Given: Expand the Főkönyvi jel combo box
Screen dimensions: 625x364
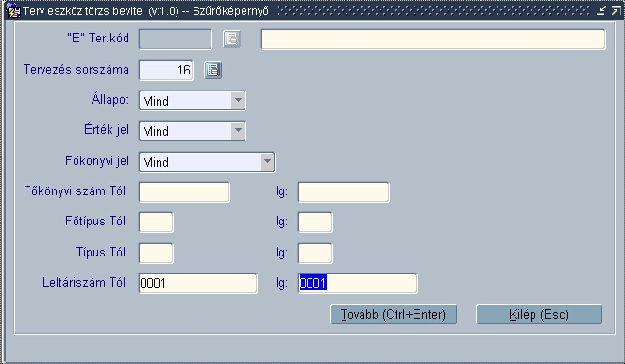Looking at the screenshot, I should 267,161.
